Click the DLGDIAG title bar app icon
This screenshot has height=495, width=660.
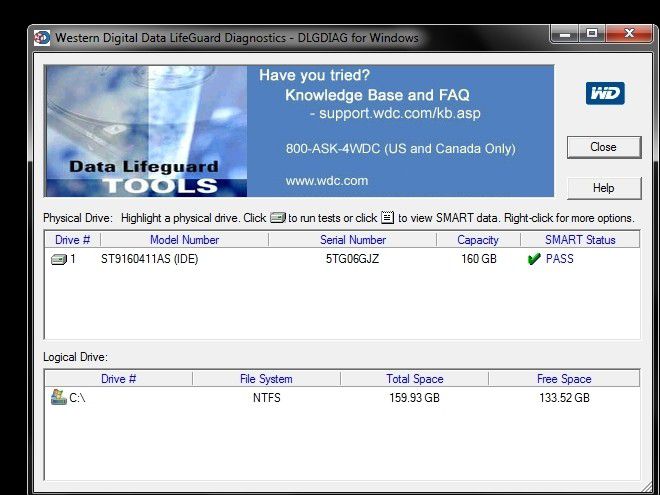click(42, 38)
